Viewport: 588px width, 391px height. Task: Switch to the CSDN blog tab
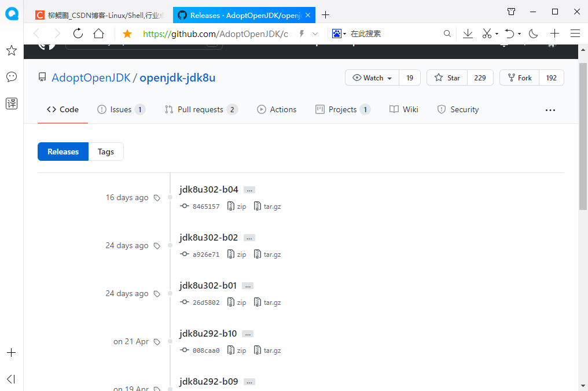(100, 15)
